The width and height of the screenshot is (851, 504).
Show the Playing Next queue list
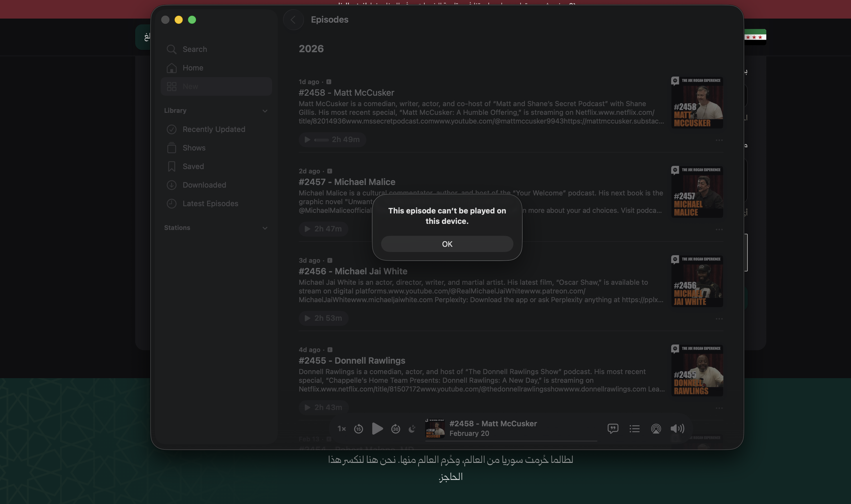point(634,429)
